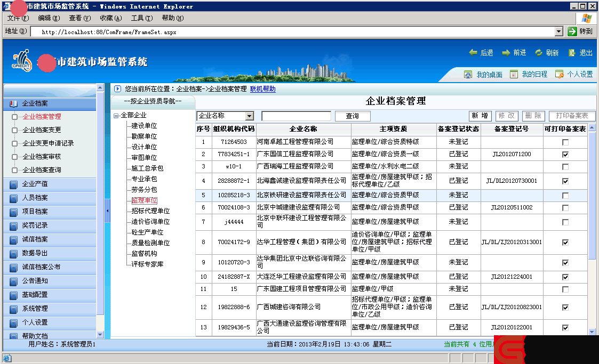Image resolution: width=599 pixels, height=364 pixels.
Task: Open the 编辑 menu
Action: (x=49, y=18)
